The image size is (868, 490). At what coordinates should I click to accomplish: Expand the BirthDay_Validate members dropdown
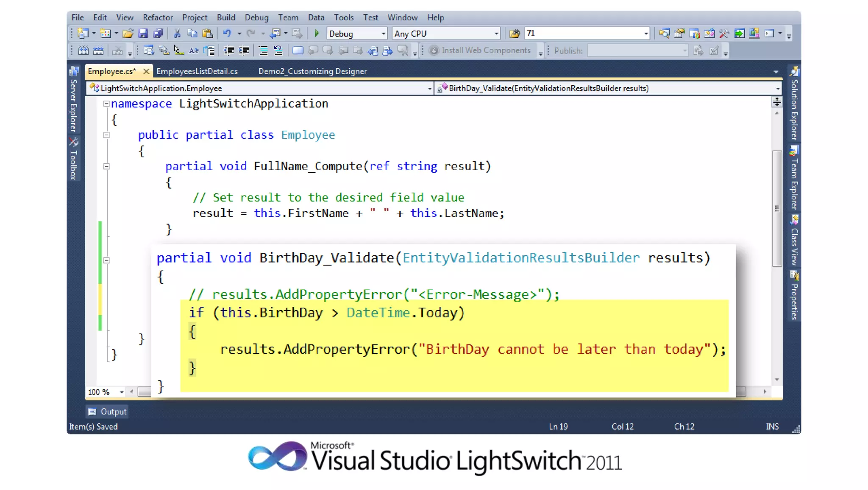click(x=777, y=88)
